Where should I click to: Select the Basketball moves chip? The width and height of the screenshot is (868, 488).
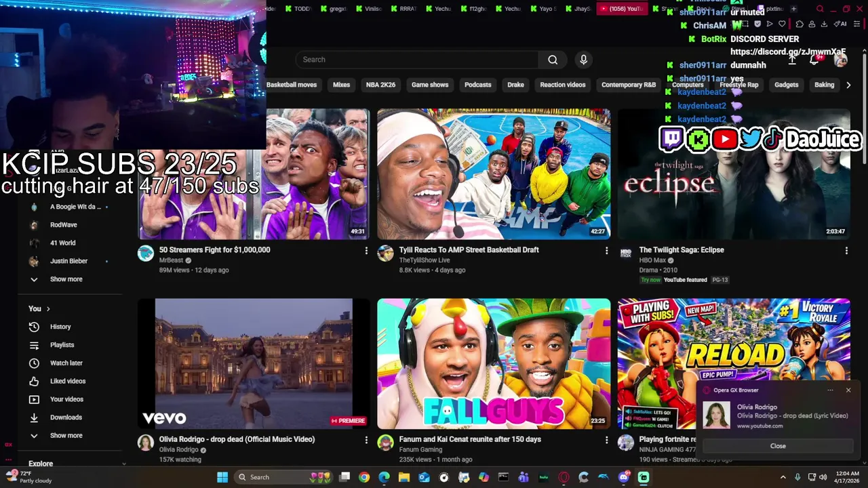coord(292,85)
